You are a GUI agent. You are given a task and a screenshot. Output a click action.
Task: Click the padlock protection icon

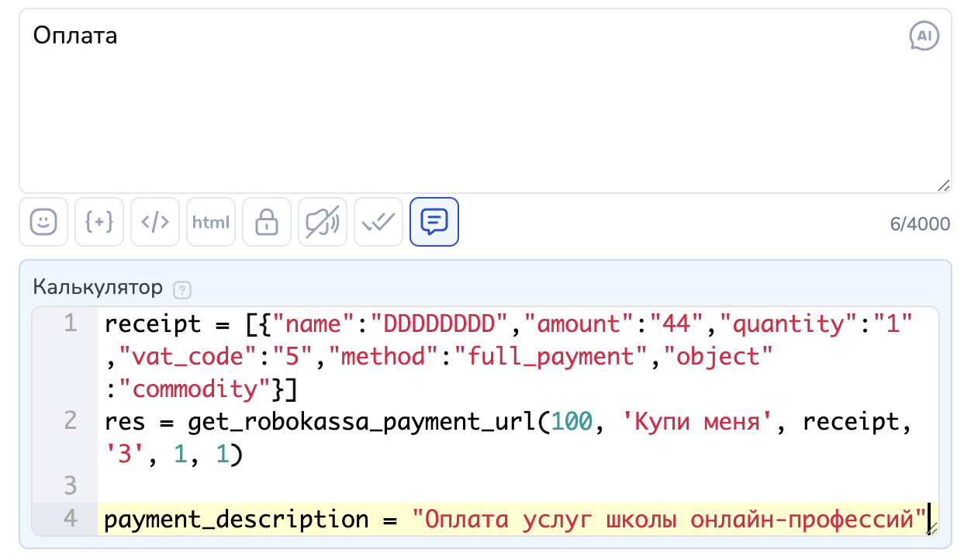coord(267,222)
